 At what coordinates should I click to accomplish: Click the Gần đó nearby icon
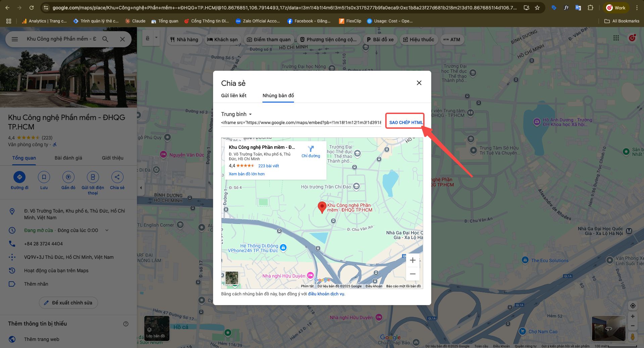68,177
